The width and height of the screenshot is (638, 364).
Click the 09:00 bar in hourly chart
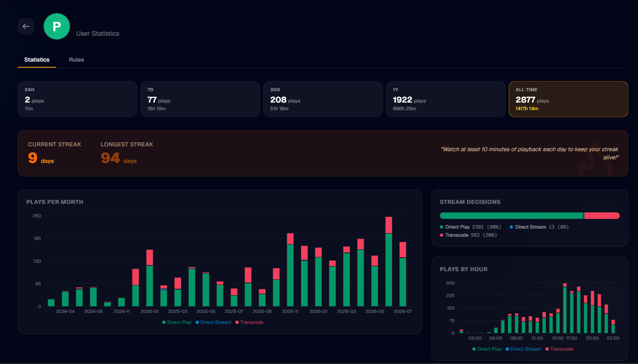(x=517, y=323)
